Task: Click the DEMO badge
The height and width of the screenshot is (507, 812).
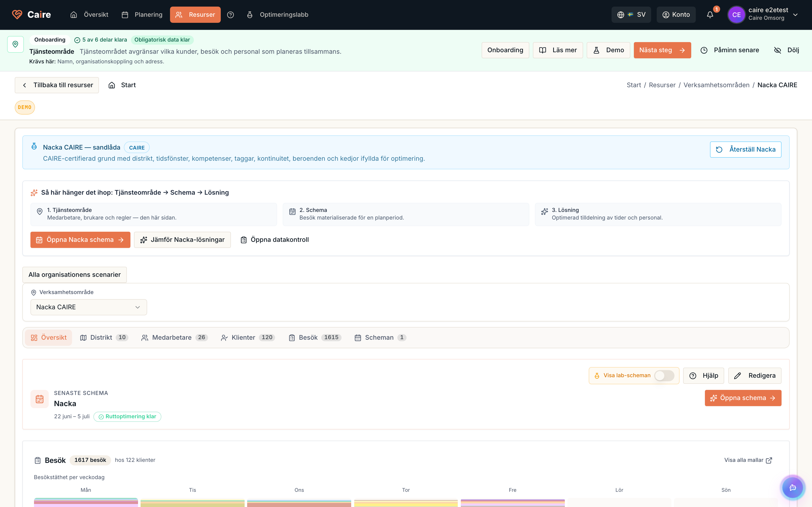Action: (x=25, y=107)
